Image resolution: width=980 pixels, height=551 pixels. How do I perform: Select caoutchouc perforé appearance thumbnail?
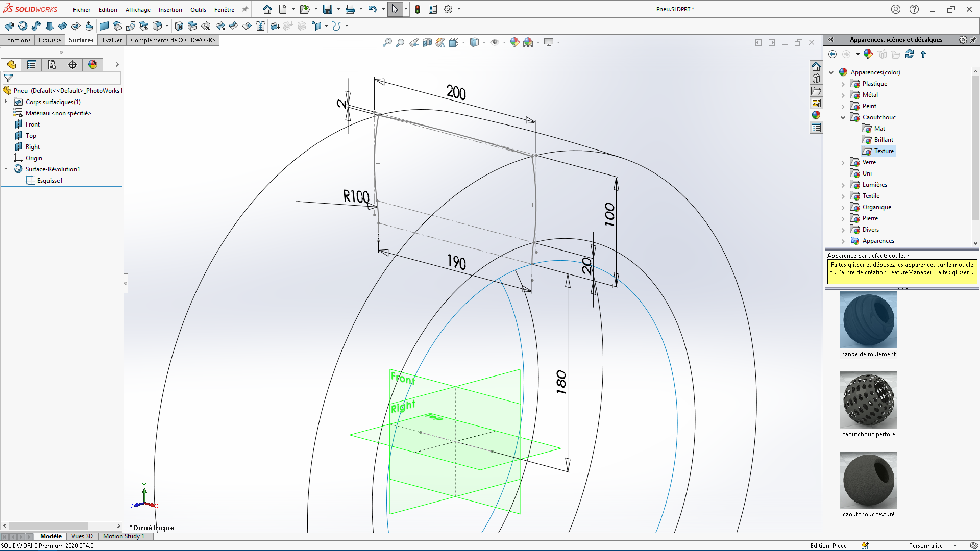(x=868, y=400)
